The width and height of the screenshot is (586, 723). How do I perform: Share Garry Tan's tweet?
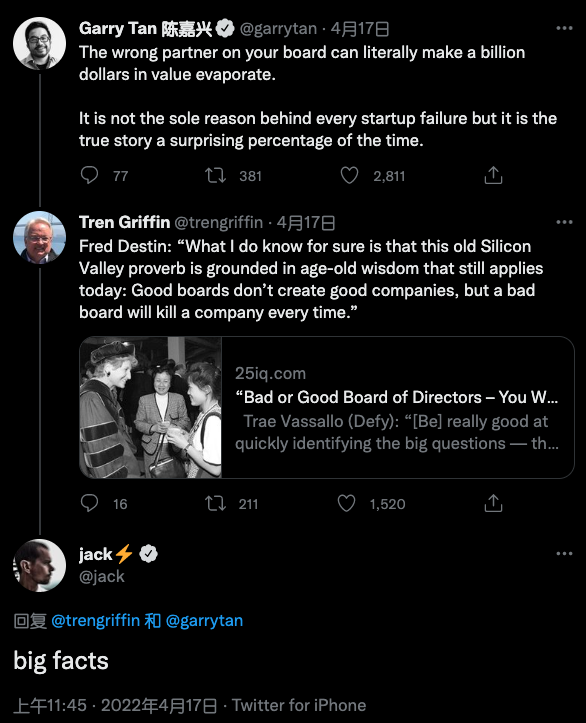[493, 175]
